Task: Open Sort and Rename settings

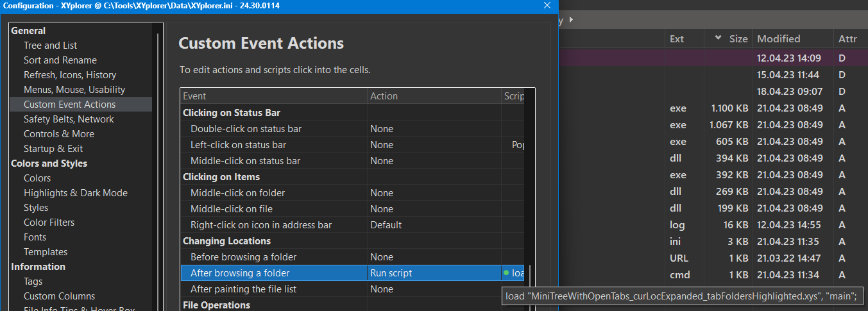Action: coord(60,60)
